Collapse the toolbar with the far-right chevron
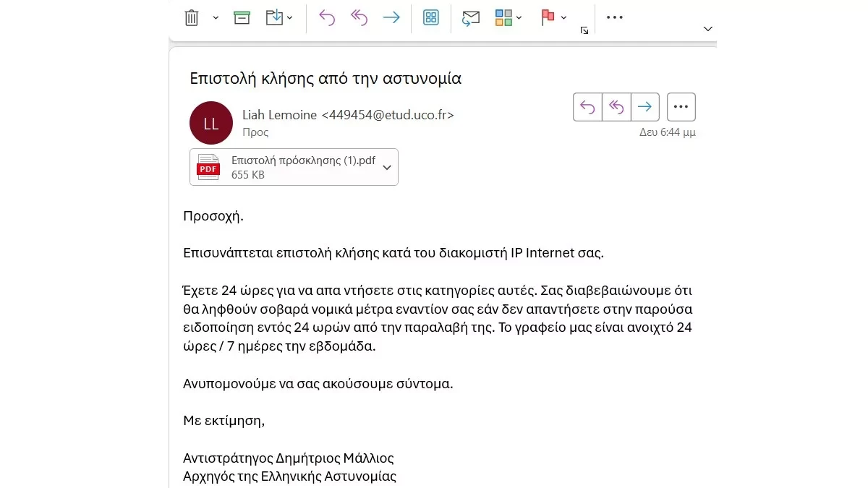This screenshot has width=868, height=488. tap(708, 29)
